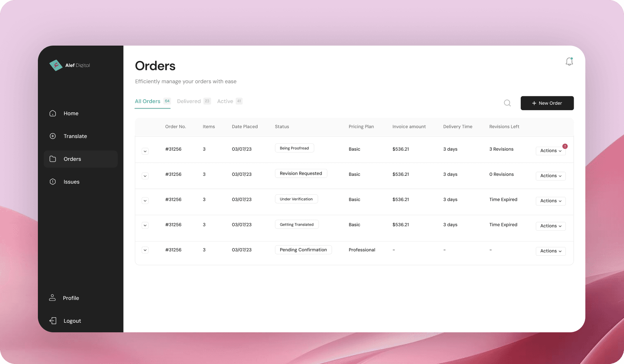Click subtitle 'Efficiently manage your orders with ease'
The image size is (624, 364).
click(186, 82)
